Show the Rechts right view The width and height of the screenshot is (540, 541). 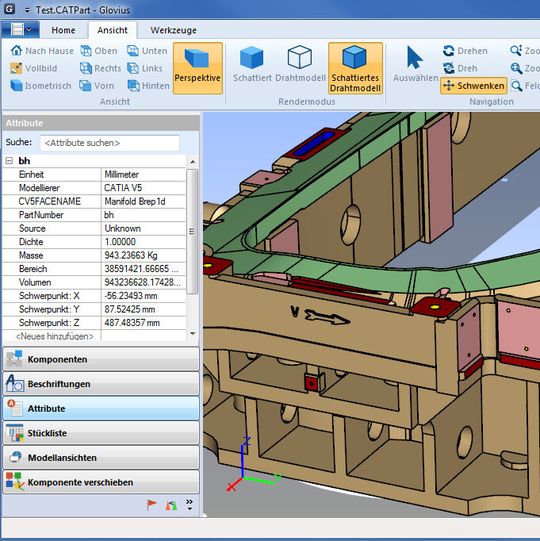click(x=100, y=68)
